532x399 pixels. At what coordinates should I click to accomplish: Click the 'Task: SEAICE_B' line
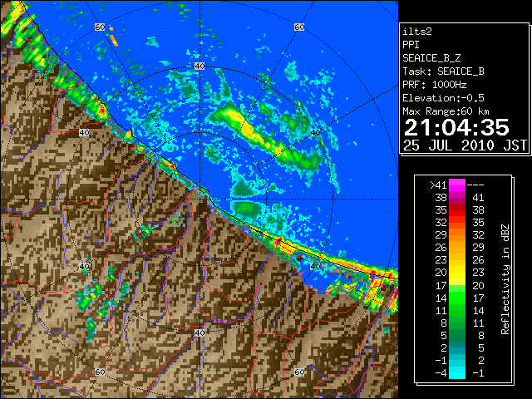(443, 71)
